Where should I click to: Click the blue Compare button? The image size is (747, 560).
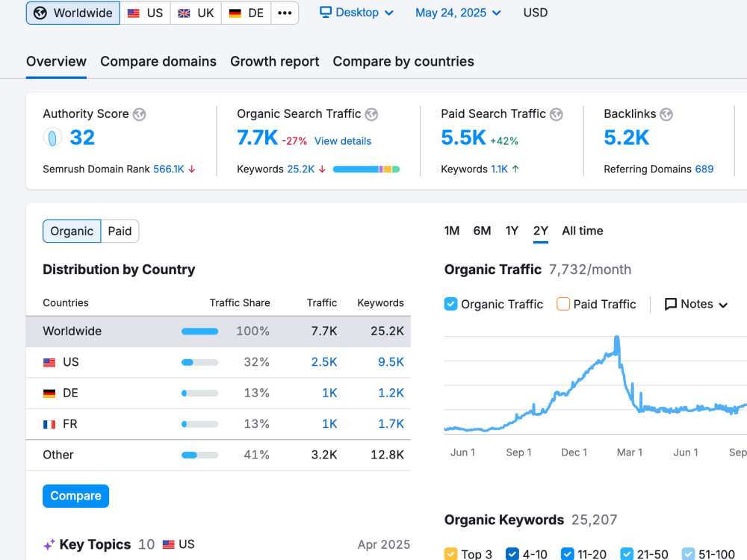(75, 497)
